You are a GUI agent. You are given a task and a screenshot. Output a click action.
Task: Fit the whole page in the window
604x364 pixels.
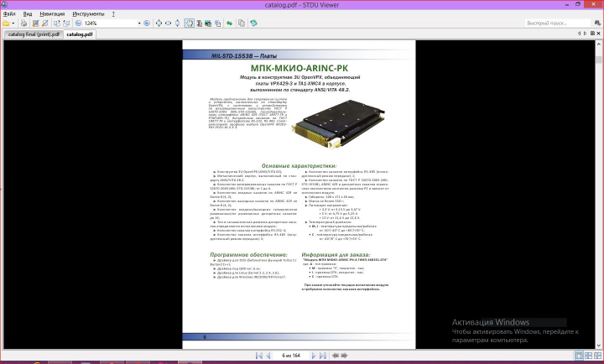[x=159, y=23]
